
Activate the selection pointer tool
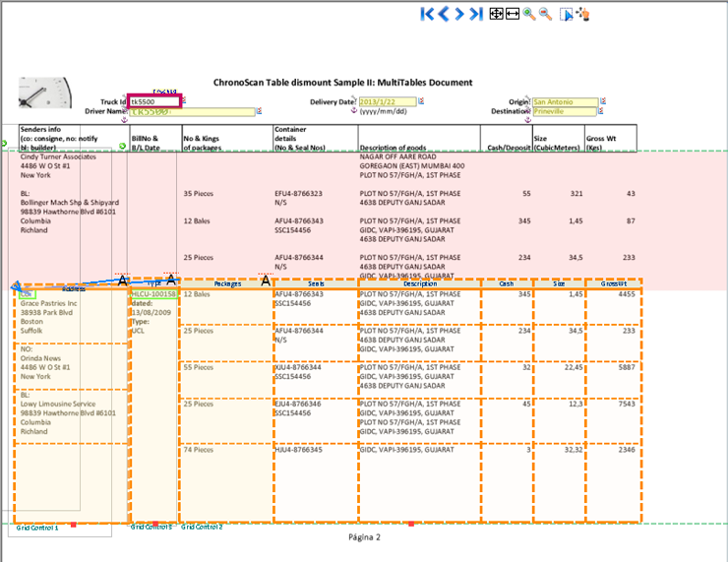(566, 15)
